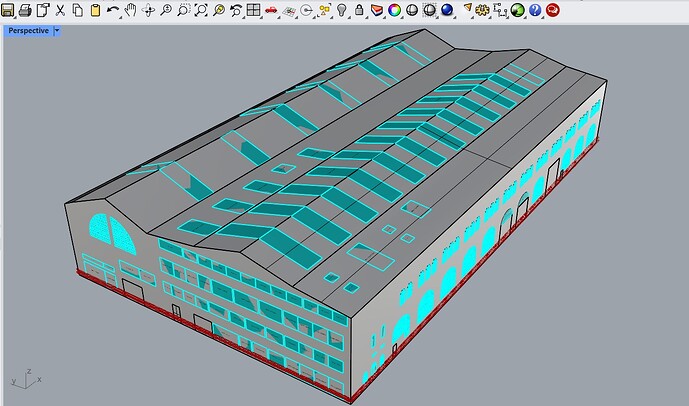Choose the Zoom Window tool

[184, 10]
